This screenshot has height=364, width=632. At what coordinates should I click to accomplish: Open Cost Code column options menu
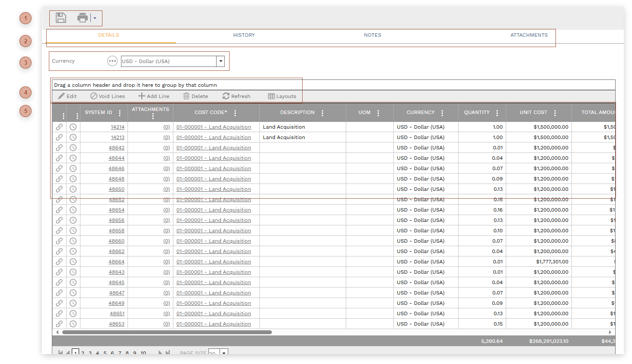pyautogui.click(x=235, y=113)
